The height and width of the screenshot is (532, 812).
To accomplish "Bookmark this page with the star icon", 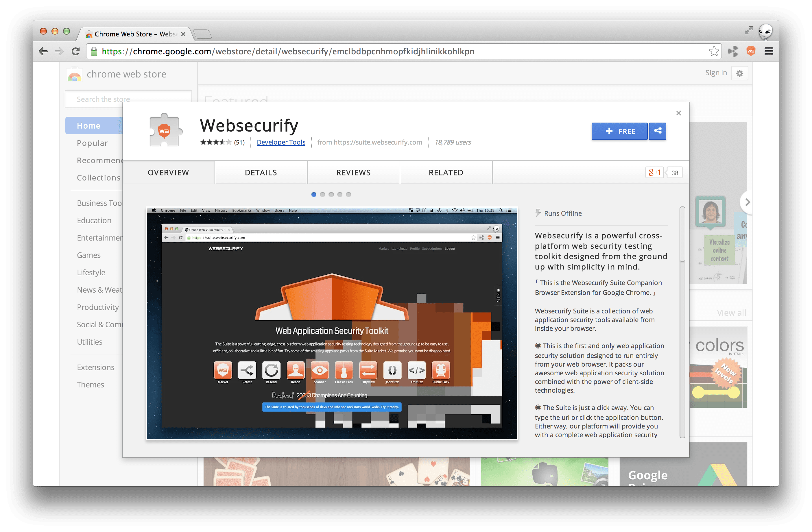I will [714, 51].
